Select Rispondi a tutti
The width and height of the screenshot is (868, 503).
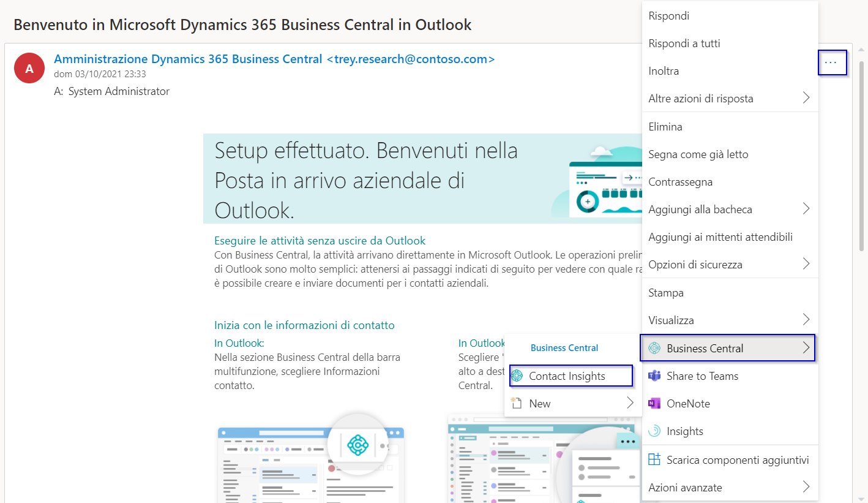click(x=730, y=43)
